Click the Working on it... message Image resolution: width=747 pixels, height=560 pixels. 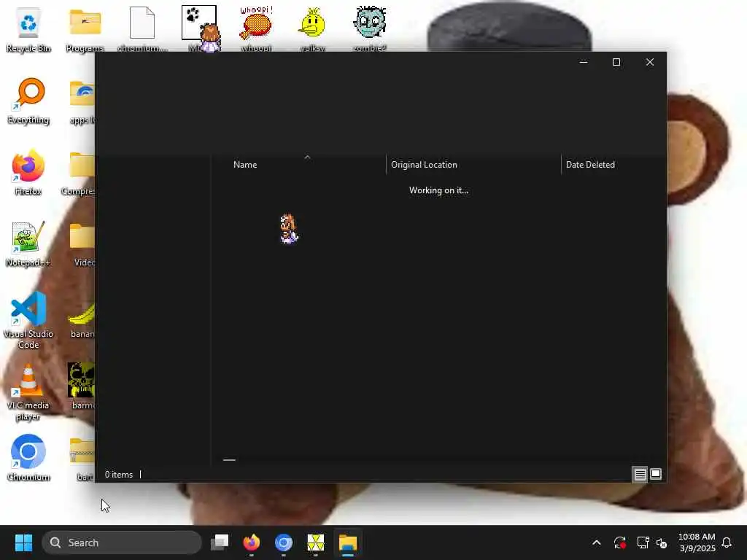pos(438,190)
